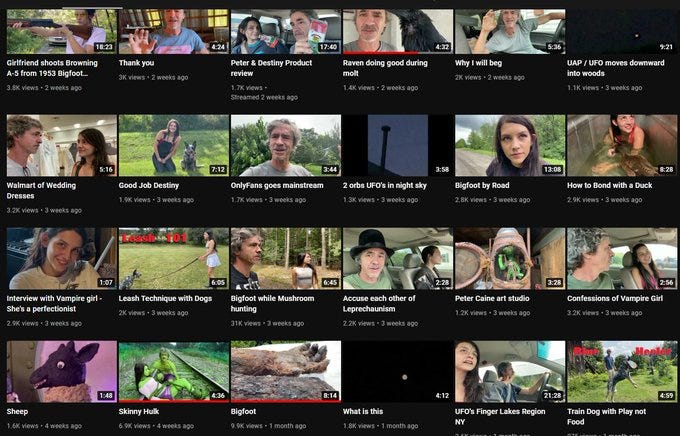This screenshot has height=436, width=680.
Task: Click '31K views · 3 weeks ago' text
Action: pos(268,323)
